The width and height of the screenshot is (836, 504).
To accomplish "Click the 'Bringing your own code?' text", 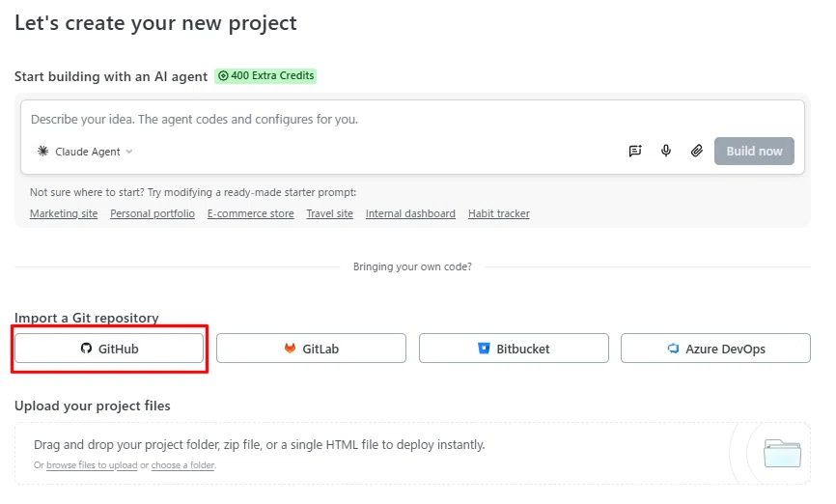I will [x=412, y=266].
